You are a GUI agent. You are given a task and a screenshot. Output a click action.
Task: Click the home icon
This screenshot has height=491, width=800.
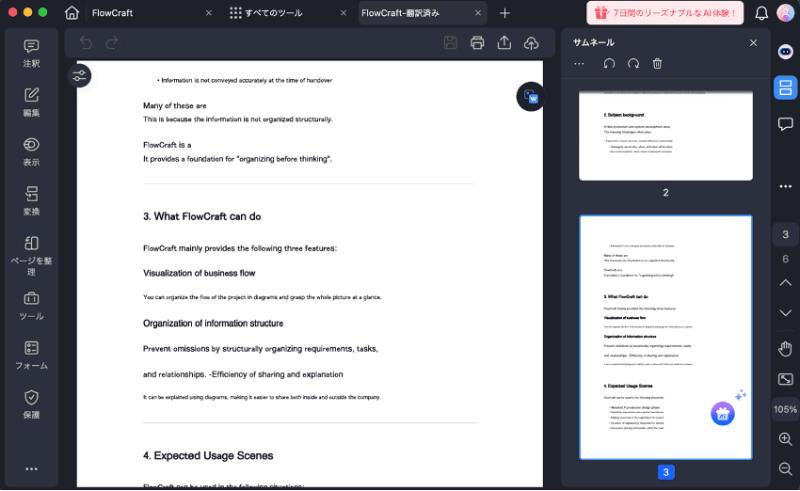pyautogui.click(x=72, y=13)
